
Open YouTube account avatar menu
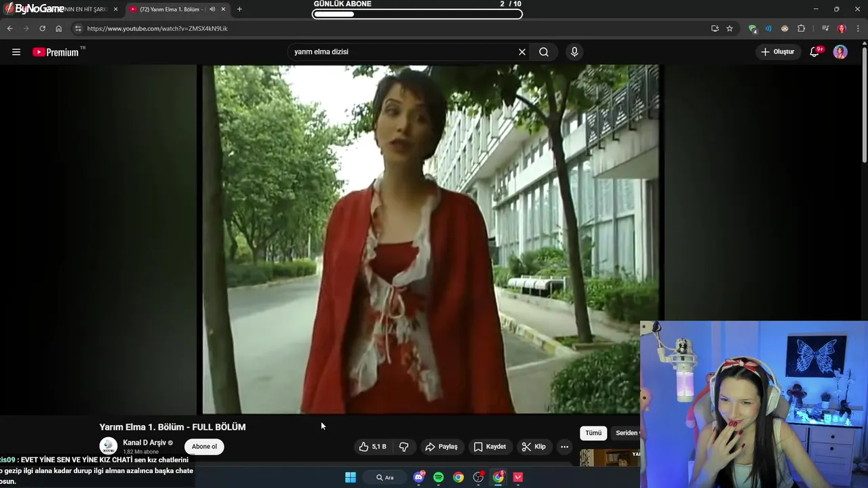coord(840,52)
